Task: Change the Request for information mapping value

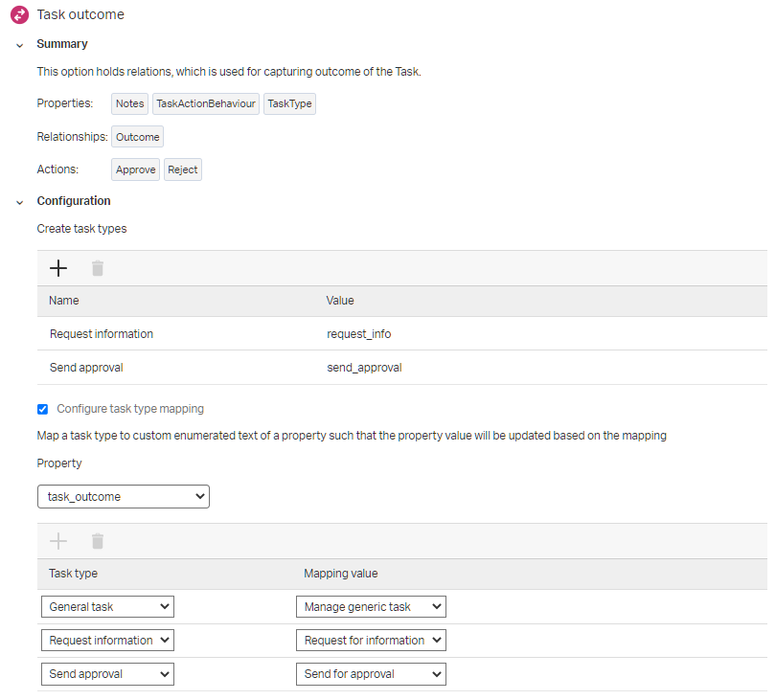Action: (x=371, y=640)
